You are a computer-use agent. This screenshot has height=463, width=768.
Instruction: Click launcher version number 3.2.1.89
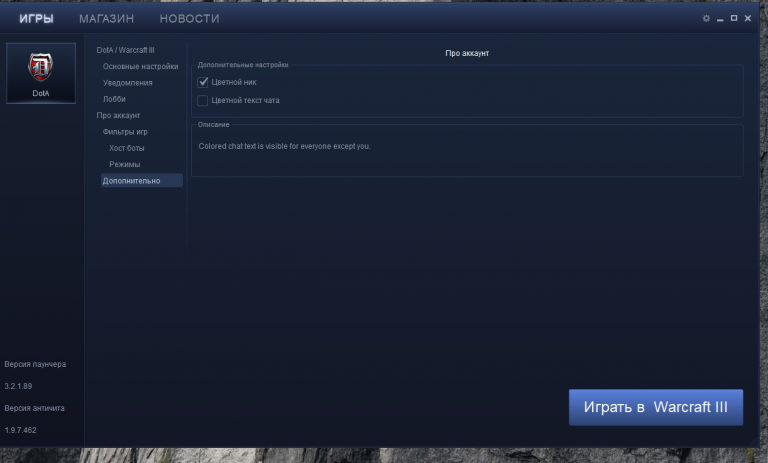click(18, 386)
